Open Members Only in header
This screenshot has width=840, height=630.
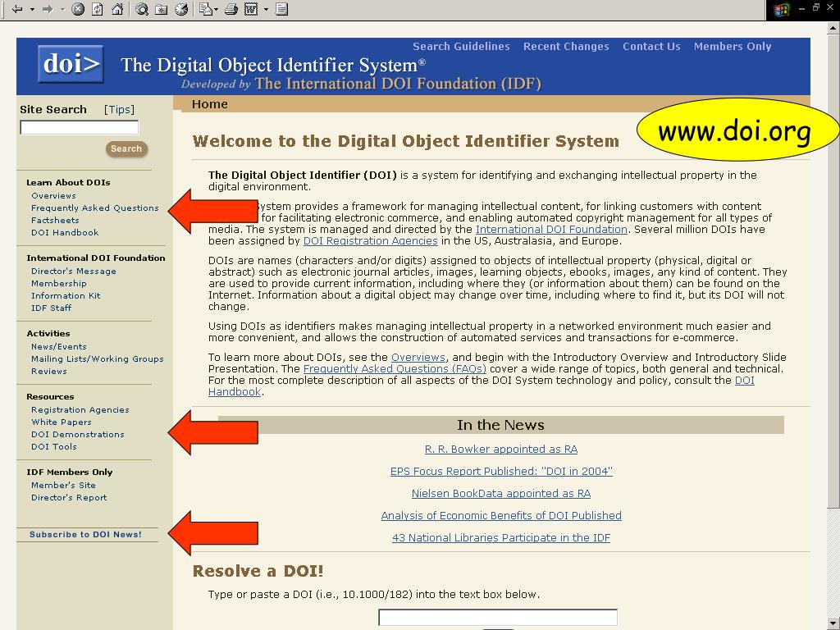click(733, 47)
